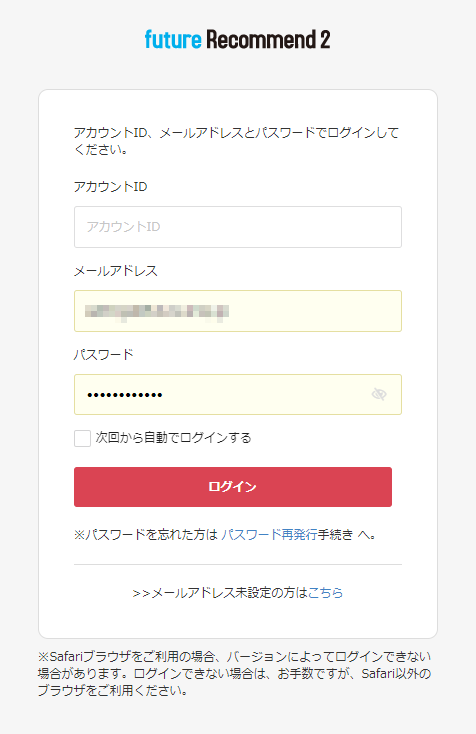Click the パスワード field label
This screenshot has height=734, width=476.
pyautogui.click(x=104, y=354)
